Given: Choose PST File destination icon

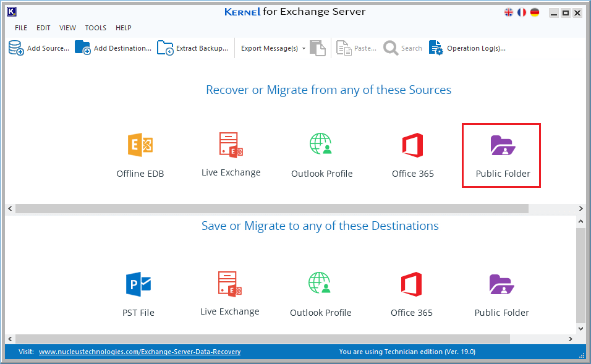Looking at the screenshot, I should click(138, 284).
